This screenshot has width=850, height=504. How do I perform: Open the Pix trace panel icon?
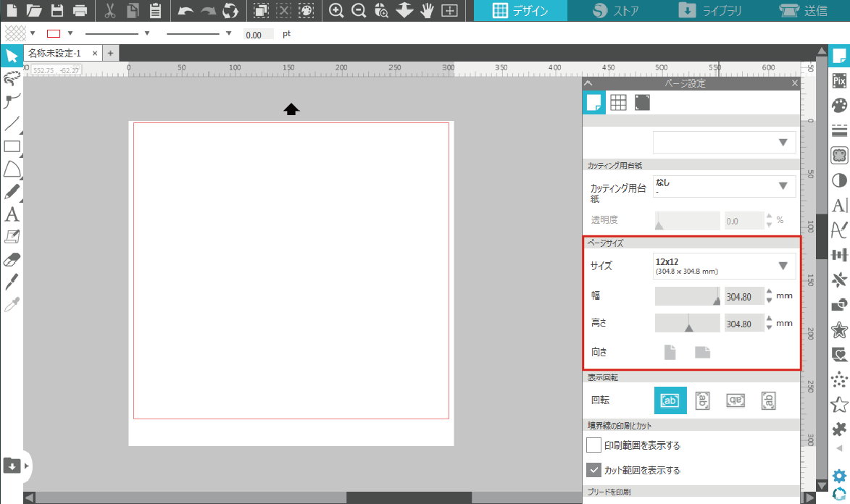click(840, 80)
